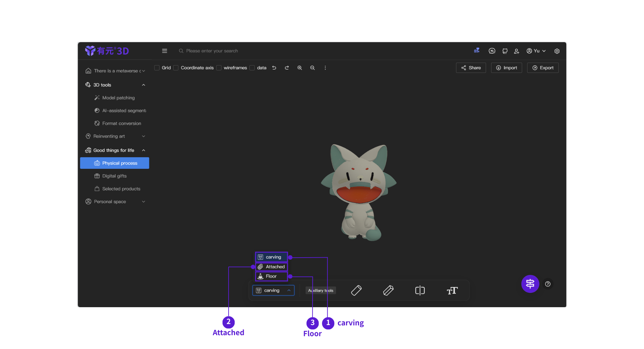Open the help question mark icon
Screen dimensions: 644x349
coord(548,284)
